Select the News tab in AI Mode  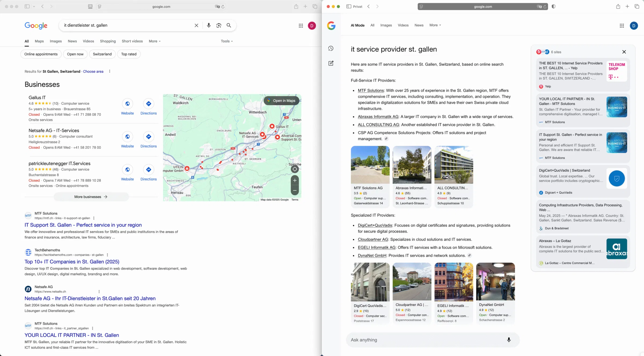(x=419, y=25)
